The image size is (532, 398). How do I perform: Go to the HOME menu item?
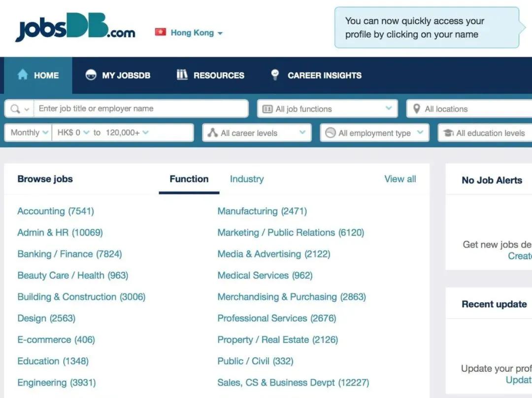tap(38, 75)
